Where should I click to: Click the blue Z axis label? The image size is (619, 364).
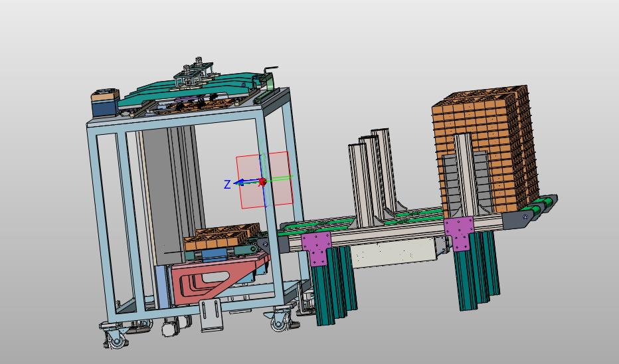click(227, 185)
